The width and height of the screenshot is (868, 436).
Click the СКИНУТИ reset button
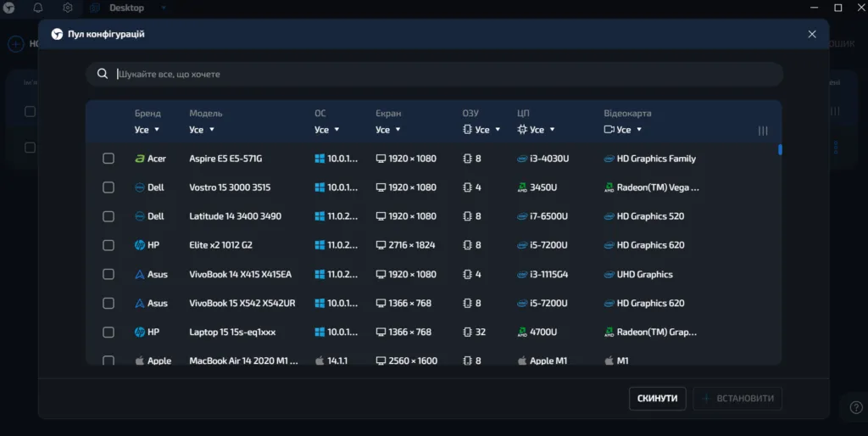point(658,399)
